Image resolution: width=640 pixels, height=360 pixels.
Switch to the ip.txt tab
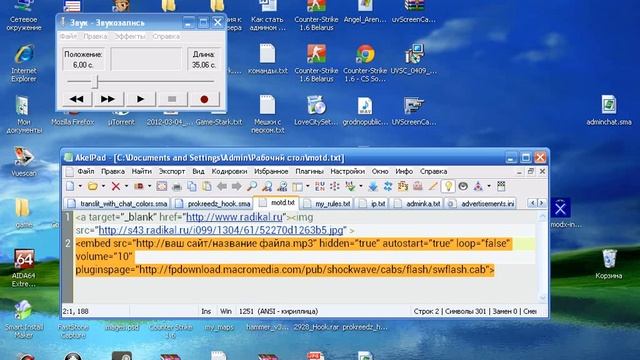tap(372, 203)
